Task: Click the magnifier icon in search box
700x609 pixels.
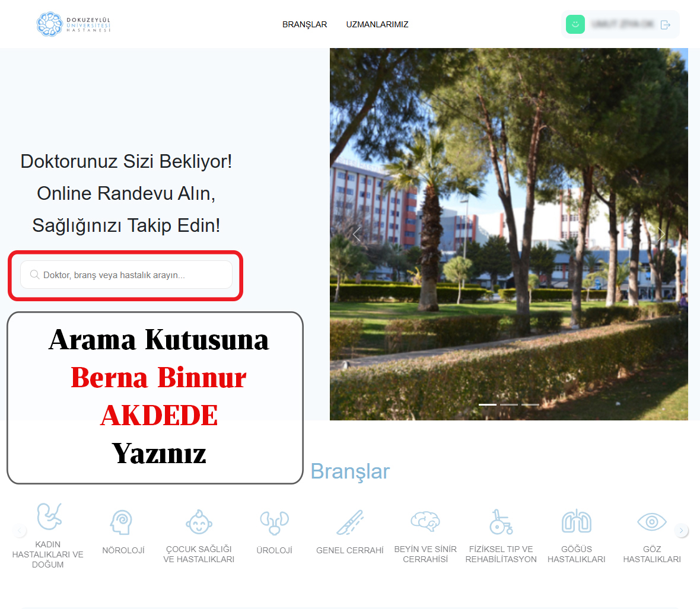Action: coord(34,275)
